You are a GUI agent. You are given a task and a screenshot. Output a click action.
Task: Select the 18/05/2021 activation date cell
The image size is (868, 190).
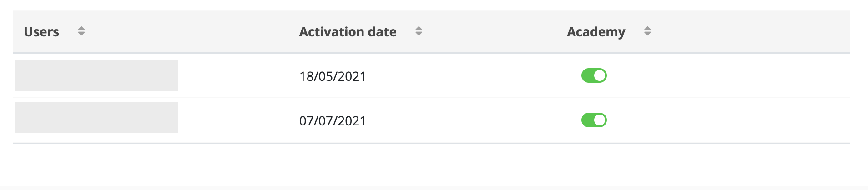(x=333, y=76)
